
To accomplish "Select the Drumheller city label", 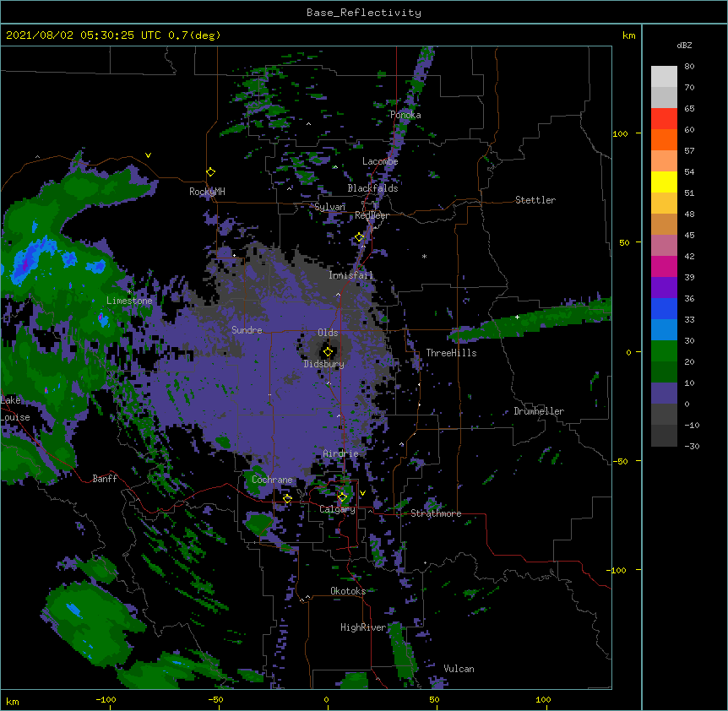I will click(x=539, y=411).
